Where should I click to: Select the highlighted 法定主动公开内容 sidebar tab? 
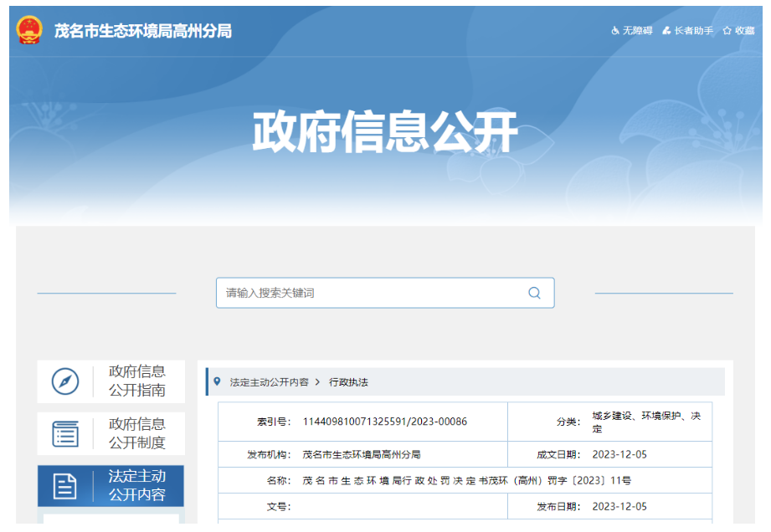[136, 486]
